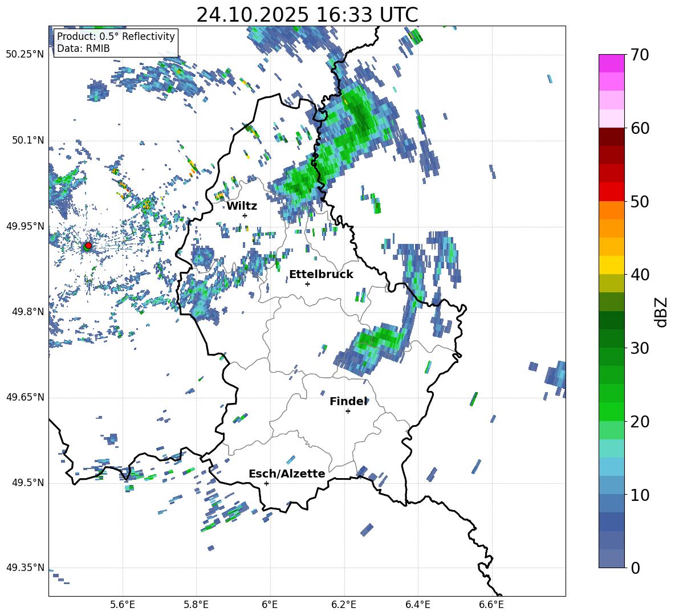Click the 20 tick on colorbar
Viewport: 675px width, 616px height.
pyautogui.click(x=640, y=422)
